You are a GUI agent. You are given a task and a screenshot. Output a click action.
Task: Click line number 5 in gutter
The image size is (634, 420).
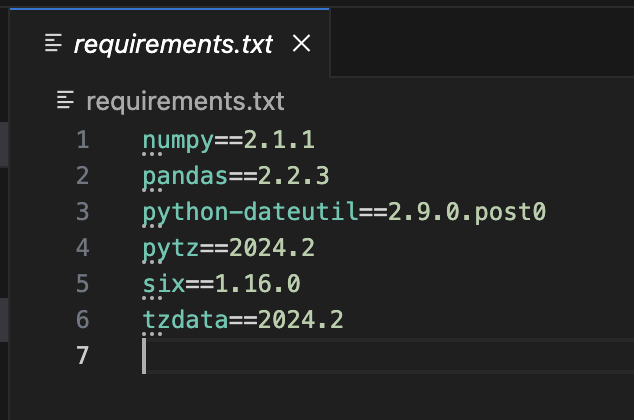[x=82, y=283]
